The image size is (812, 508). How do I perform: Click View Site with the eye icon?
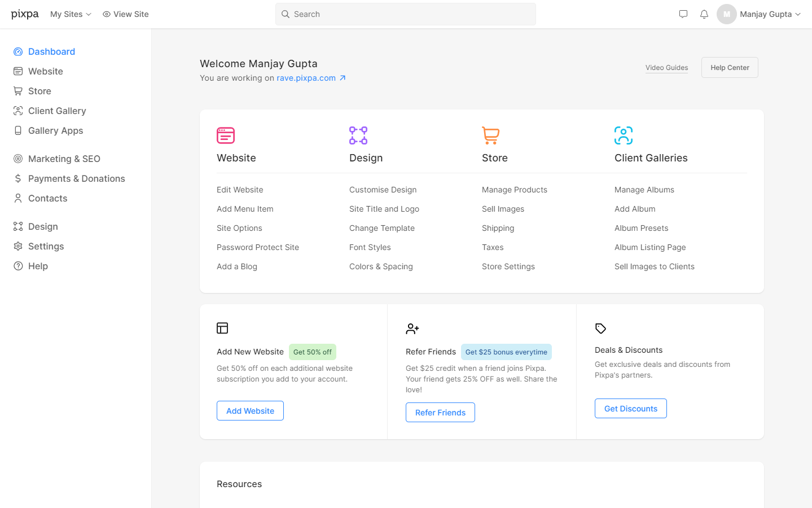pyautogui.click(x=126, y=14)
